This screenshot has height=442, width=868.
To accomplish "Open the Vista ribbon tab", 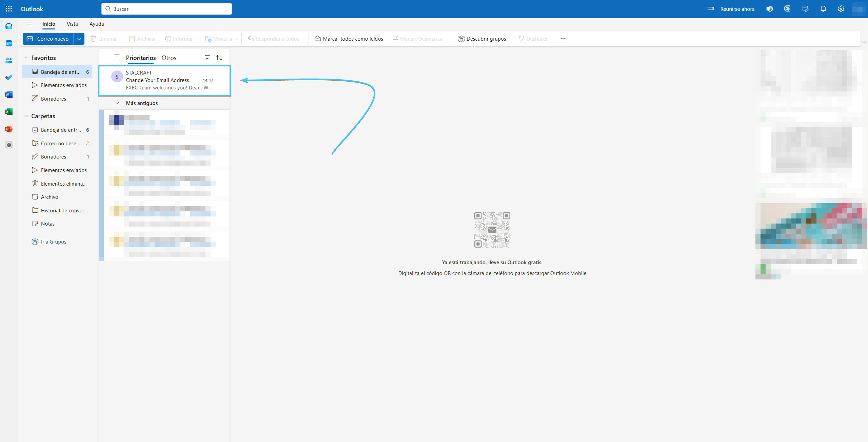I will 72,24.
